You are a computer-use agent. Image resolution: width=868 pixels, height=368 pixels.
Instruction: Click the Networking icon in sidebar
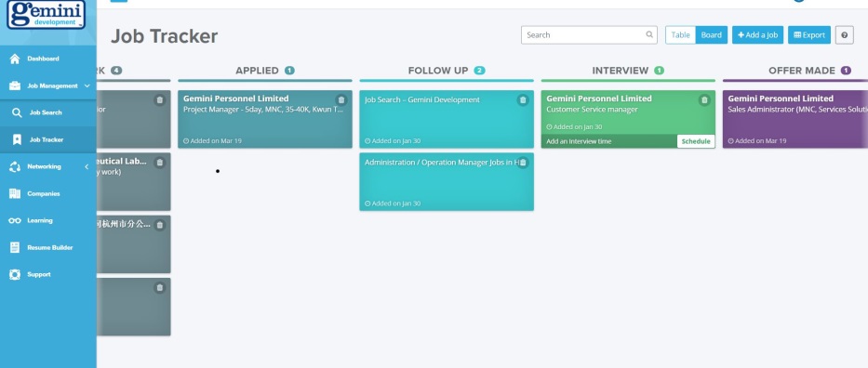coord(15,167)
